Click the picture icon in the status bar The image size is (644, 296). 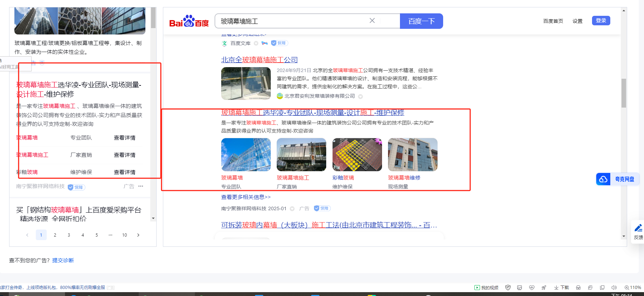click(520, 288)
